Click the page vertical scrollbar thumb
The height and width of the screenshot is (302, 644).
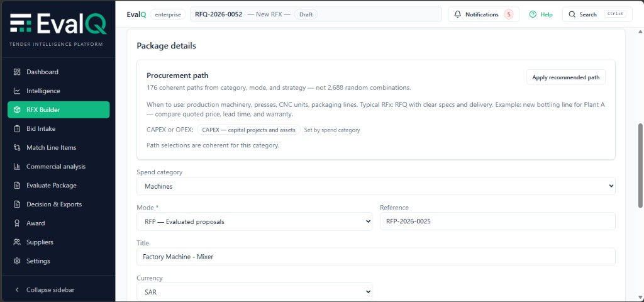(640, 164)
